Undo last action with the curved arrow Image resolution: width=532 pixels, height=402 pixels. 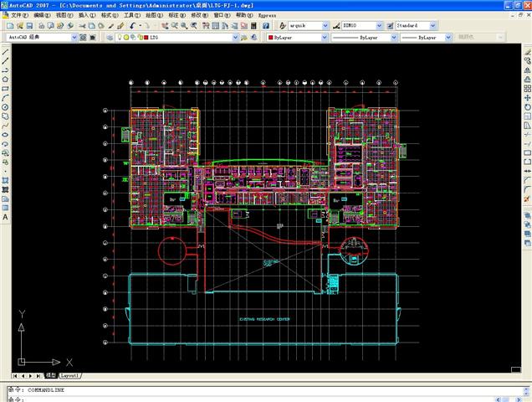pyautogui.click(x=133, y=26)
